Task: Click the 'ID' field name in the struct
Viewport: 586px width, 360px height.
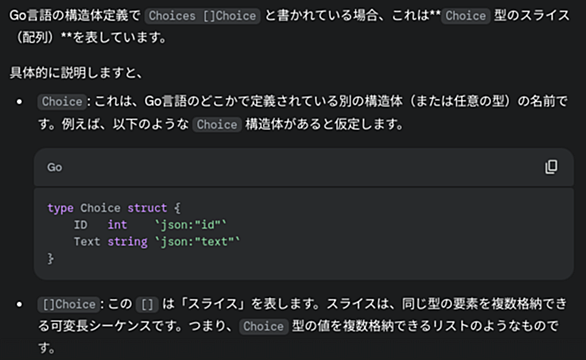Action: (x=80, y=225)
